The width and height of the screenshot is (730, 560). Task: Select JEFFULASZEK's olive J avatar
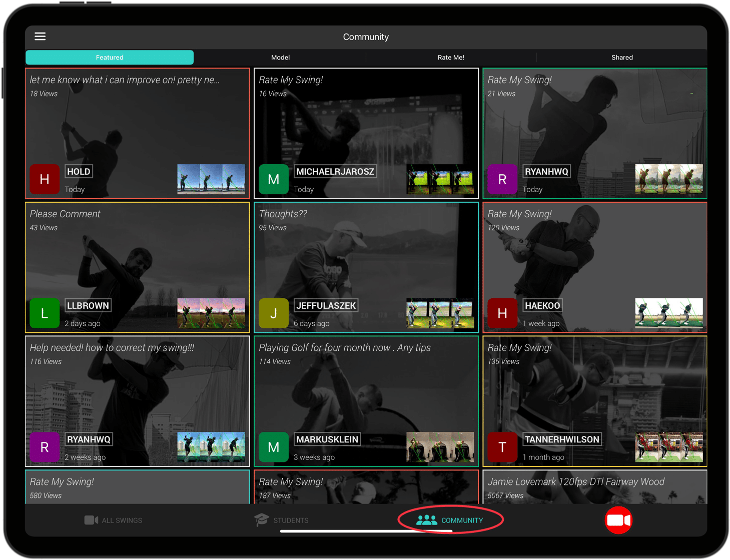point(273,313)
